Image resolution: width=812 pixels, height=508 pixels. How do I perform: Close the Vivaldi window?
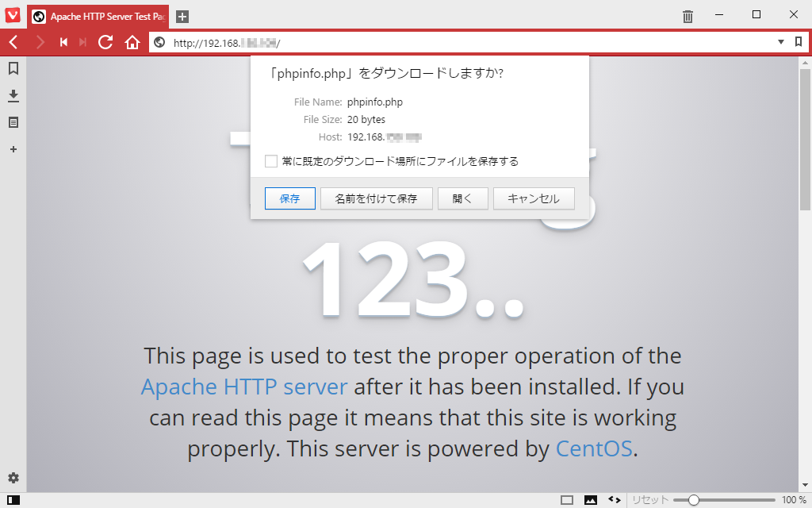[794, 15]
